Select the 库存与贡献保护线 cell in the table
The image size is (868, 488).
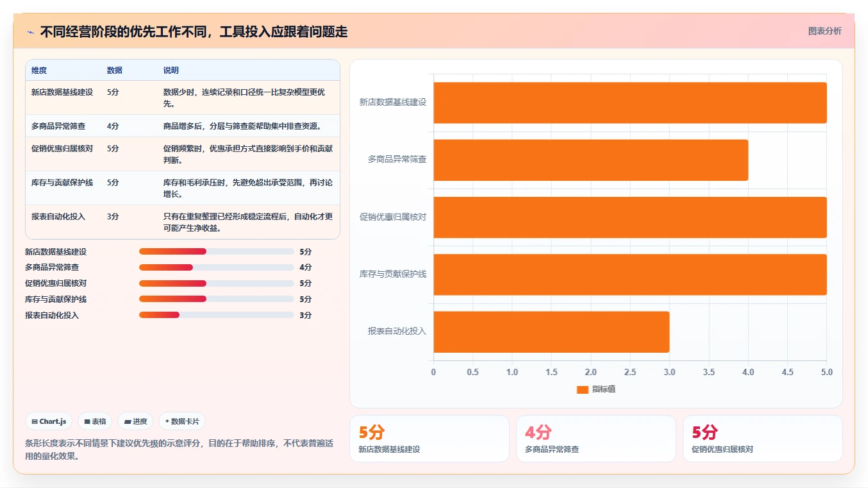pyautogui.click(x=62, y=183)
